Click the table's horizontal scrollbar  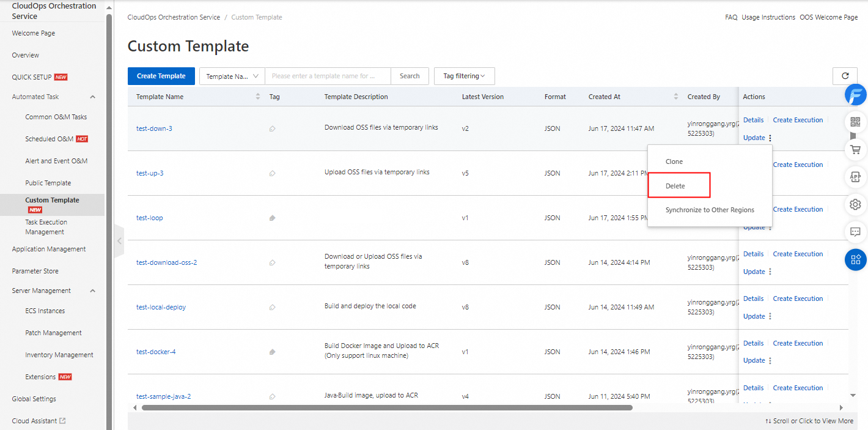coord(387,407)
